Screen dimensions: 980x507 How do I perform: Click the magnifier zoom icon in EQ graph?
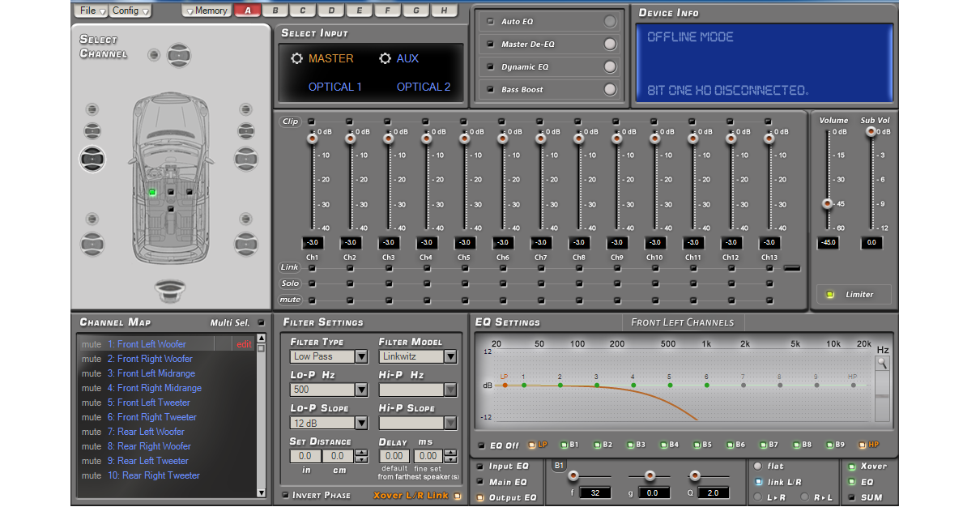tap(881, 364)
